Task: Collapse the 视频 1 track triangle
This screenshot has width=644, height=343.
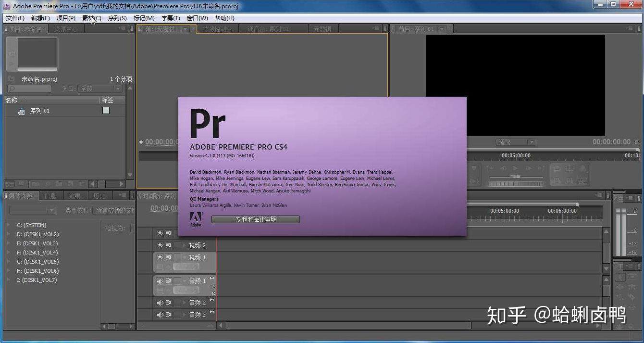Action: pos(185,257)
